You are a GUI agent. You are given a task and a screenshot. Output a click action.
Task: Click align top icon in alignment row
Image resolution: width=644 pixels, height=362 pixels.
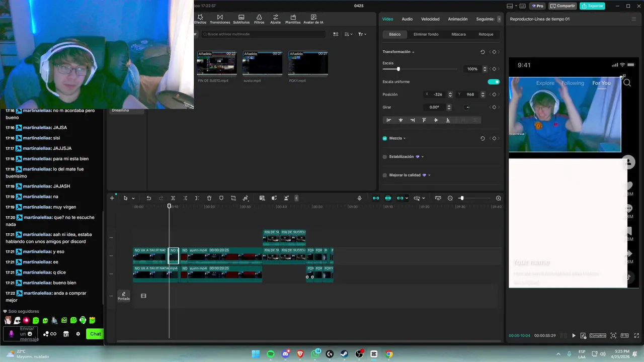point(424,120)
